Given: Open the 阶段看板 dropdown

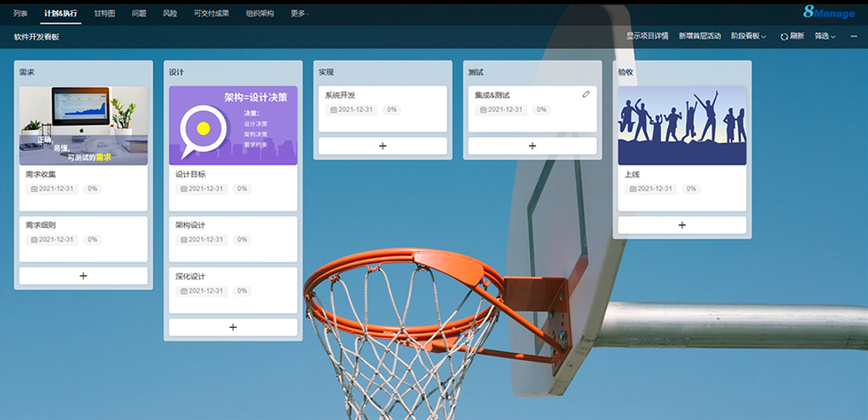Looking at the screenshot, I should coord(748,36).
